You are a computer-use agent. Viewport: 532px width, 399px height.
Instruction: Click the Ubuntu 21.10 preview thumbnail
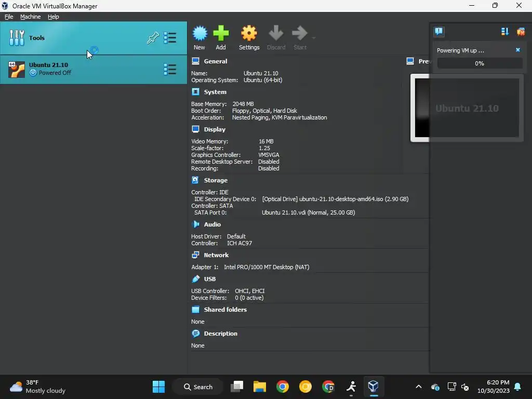467,108
